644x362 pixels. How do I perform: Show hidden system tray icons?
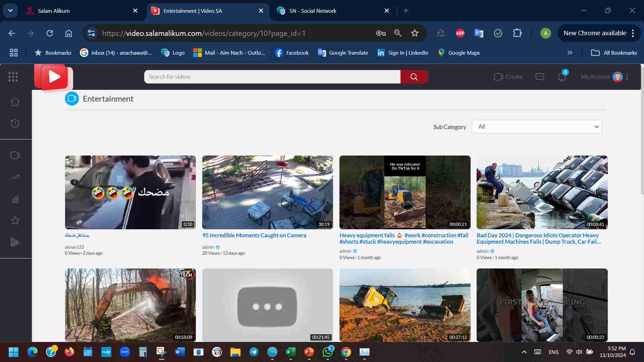tap(524, 352)
